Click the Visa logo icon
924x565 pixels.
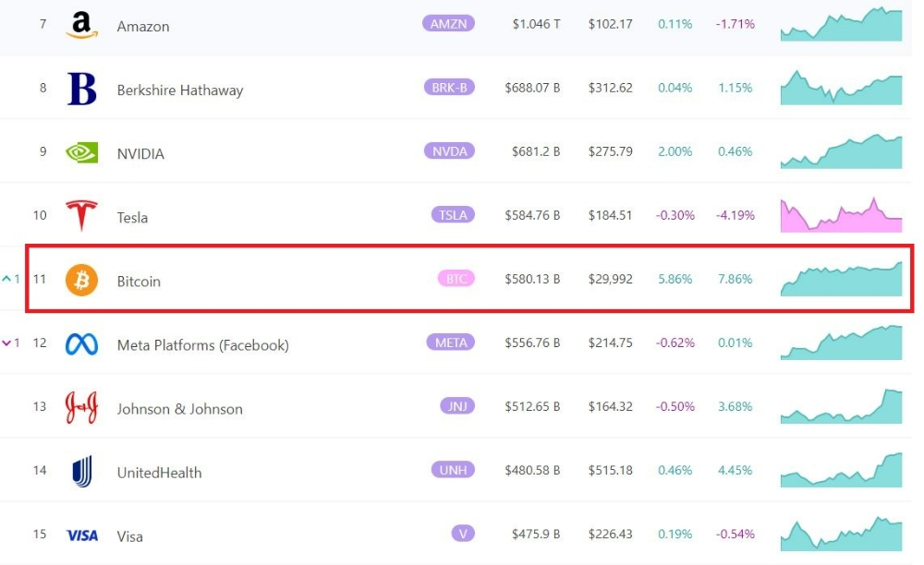point(81,535)
